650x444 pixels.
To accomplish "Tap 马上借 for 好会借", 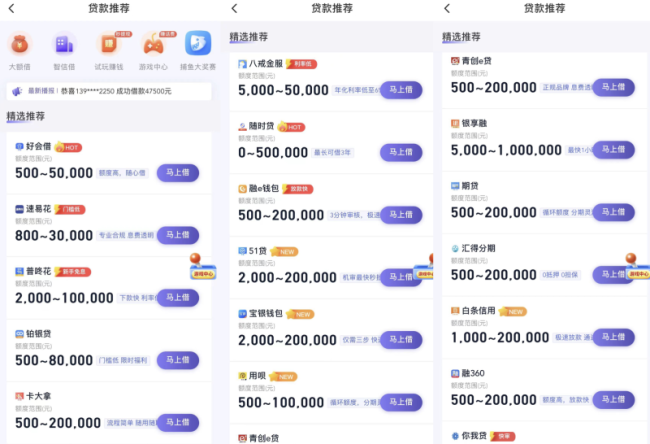I will click(178, 172).
